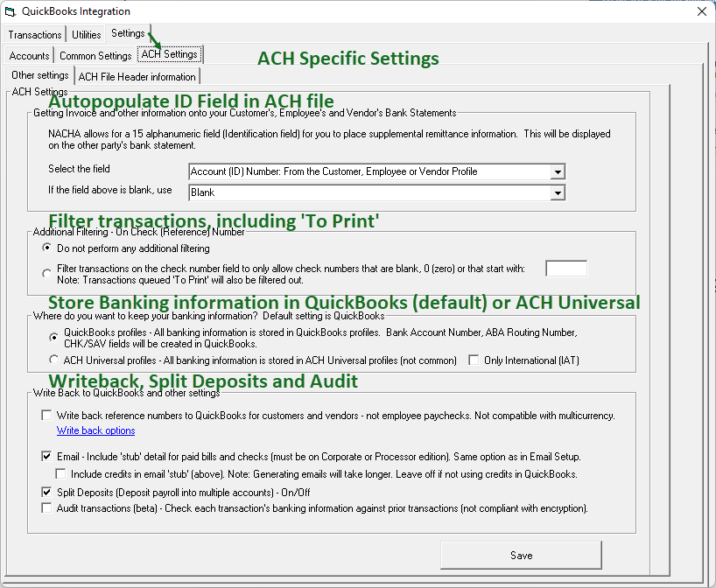This screenshot has height=588, width=716.
Task: Choose the ACH Universal profiles radio option
Action: [x=55, y=360]
